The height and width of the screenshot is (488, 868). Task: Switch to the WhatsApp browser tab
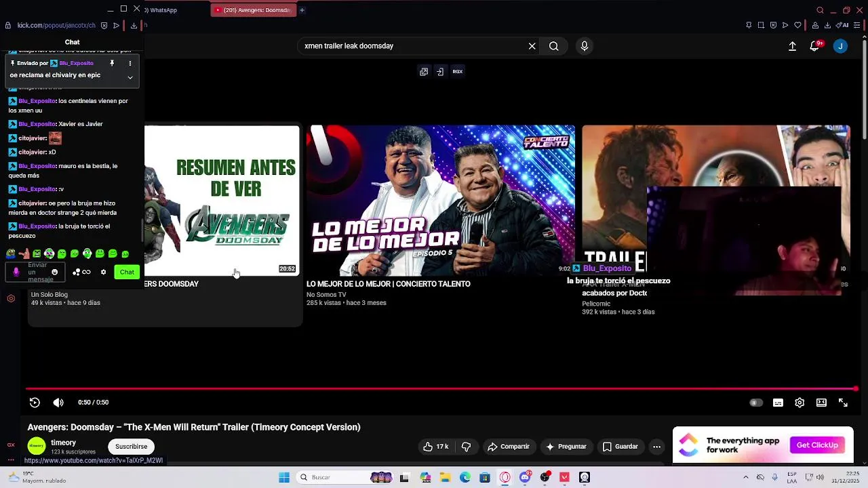[163, 10]
